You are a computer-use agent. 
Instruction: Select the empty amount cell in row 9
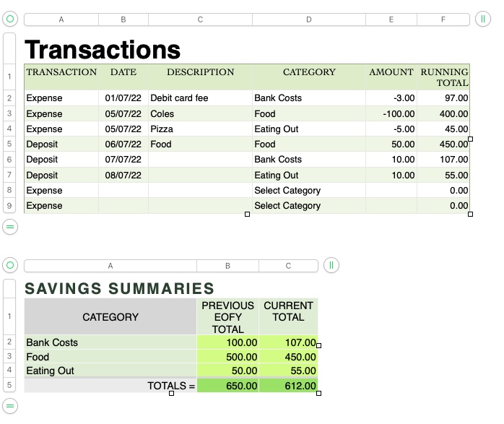pos(391,206)
